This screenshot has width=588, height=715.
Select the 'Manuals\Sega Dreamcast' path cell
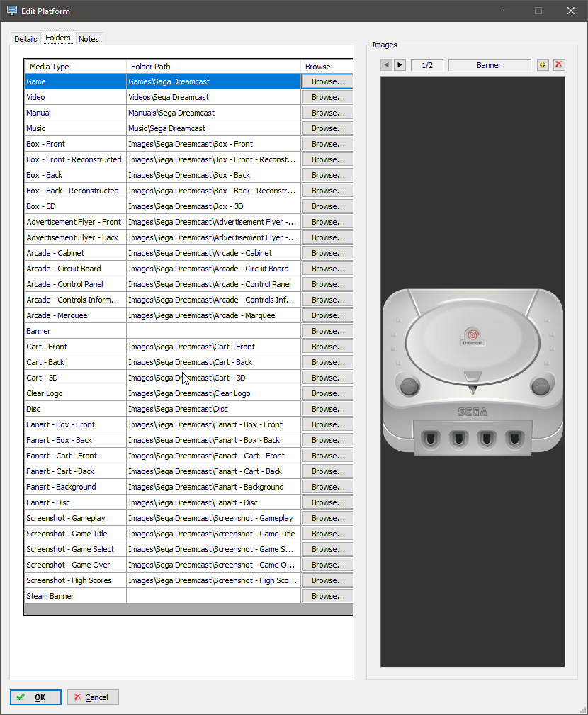click(x=213, y=113)
